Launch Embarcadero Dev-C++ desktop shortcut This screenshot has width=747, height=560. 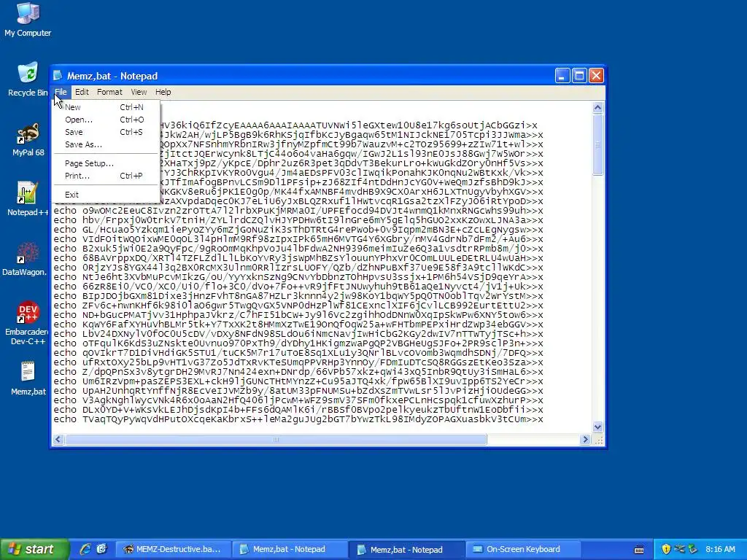(x=27, y=323)
